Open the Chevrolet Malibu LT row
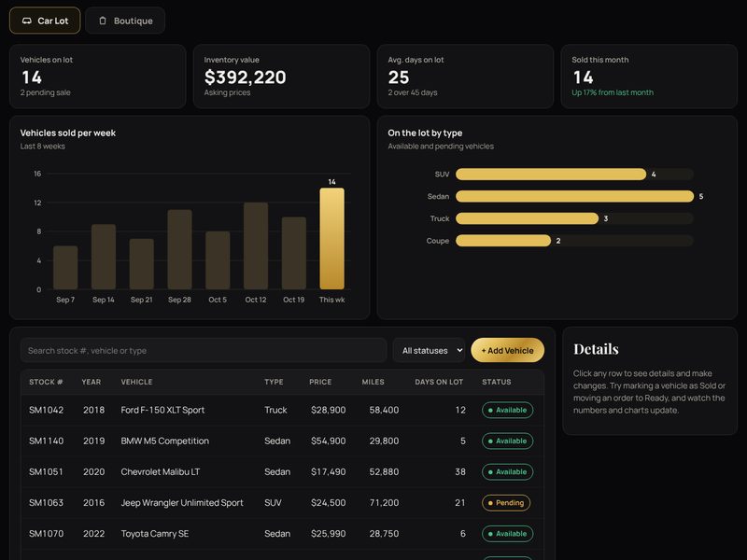The height and width of the screenshot is (560, 747). tap(282, 472)
